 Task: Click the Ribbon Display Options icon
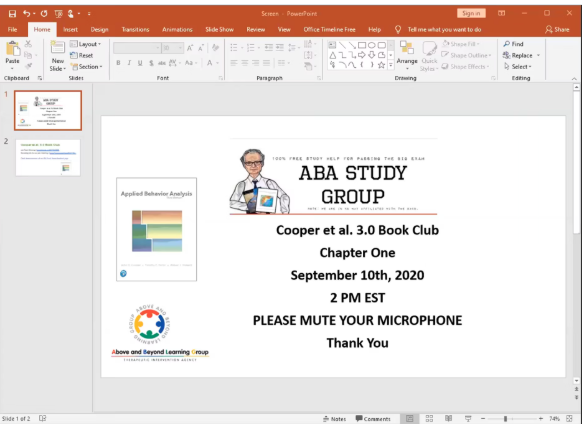pyautogui.click(x=501, y=13)
